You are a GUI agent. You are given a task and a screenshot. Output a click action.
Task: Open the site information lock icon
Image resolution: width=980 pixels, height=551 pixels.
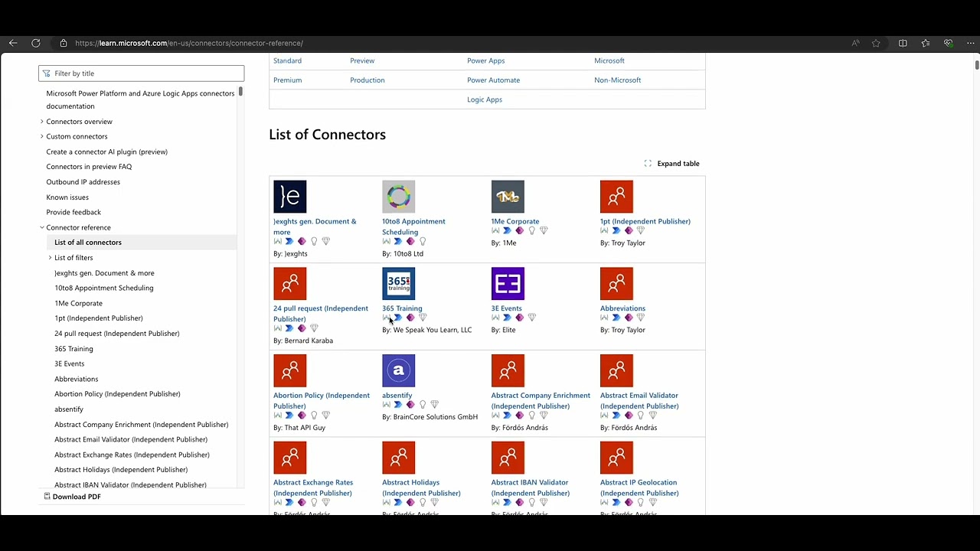point(64,43)
